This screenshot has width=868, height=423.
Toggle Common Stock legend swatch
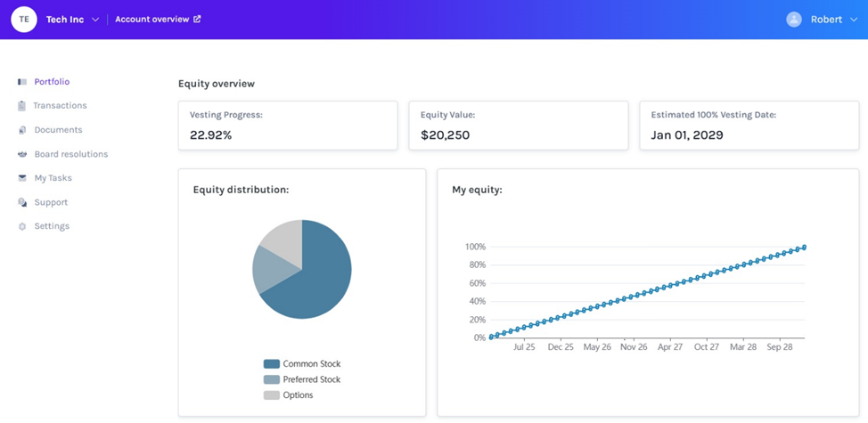(x=272, y=364)
